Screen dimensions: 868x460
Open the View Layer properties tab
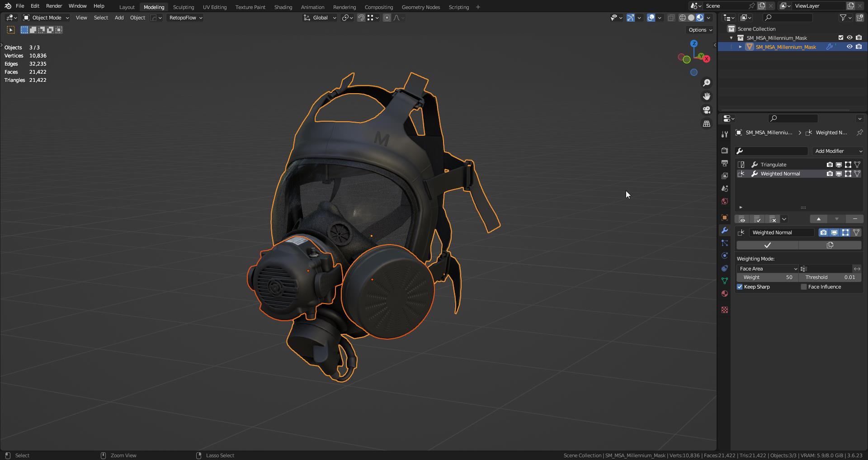725,176
